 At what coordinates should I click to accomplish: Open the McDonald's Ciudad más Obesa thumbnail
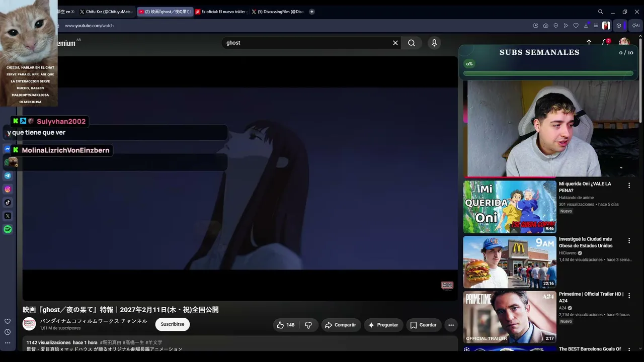coord(510,262)
